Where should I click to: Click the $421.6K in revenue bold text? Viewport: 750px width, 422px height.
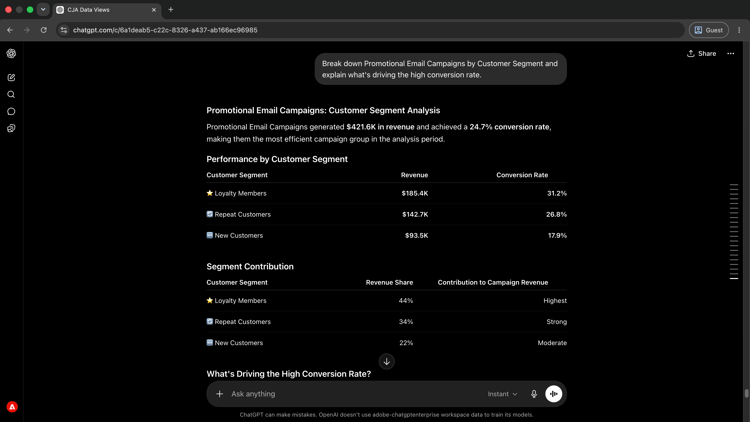(380, 127)
